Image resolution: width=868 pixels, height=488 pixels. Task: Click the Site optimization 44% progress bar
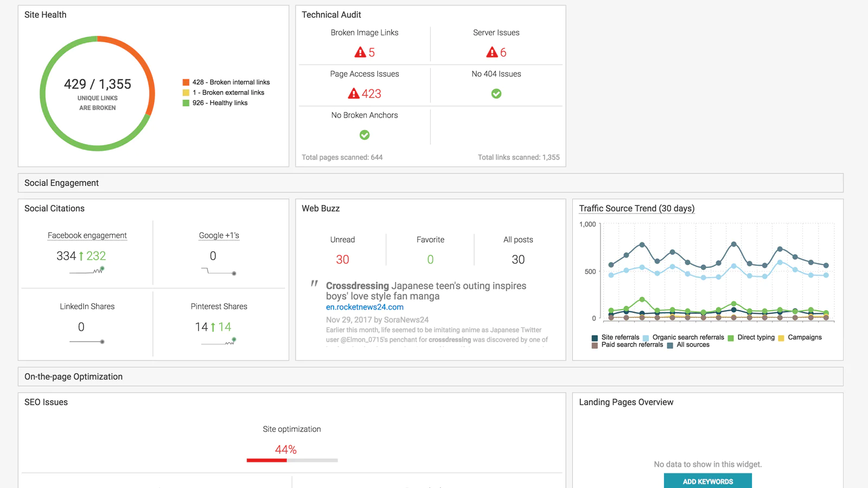292,460
